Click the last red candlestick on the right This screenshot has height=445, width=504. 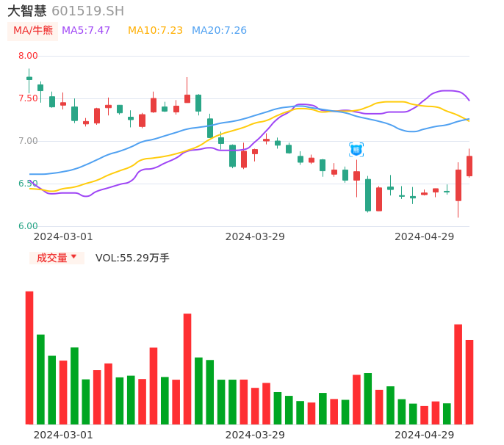click(469, 166)
